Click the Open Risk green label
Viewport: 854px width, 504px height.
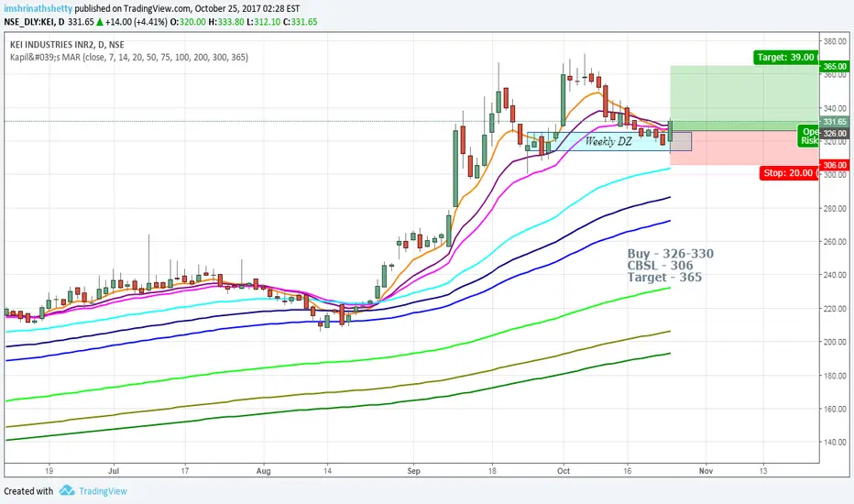coord(809,137)
